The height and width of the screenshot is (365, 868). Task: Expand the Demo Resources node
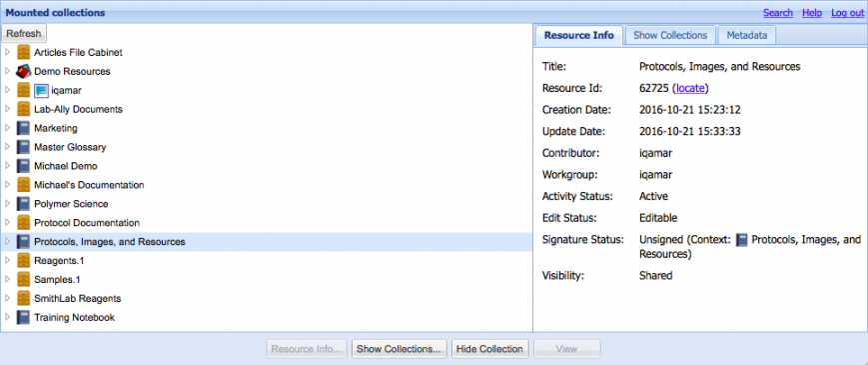[7, 71]
